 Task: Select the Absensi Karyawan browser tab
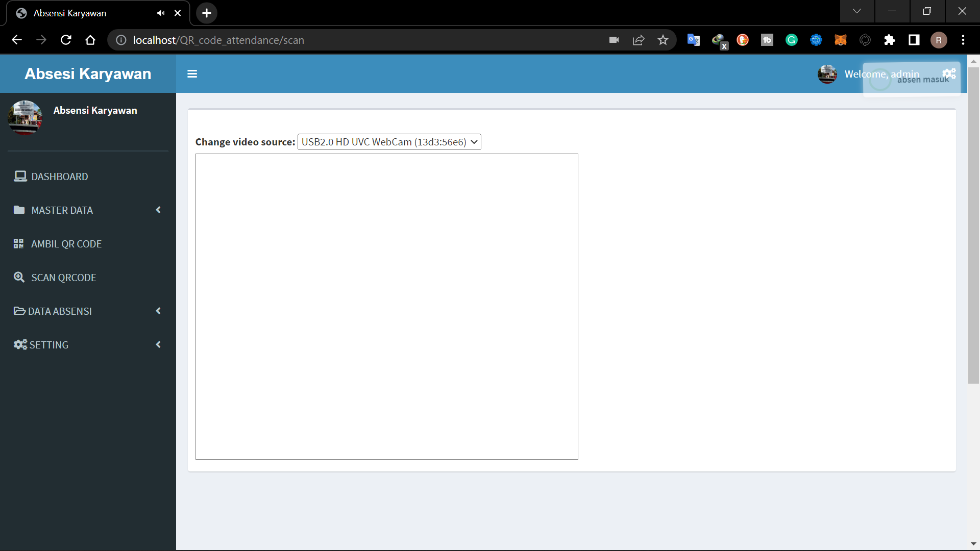pos(98,13)
